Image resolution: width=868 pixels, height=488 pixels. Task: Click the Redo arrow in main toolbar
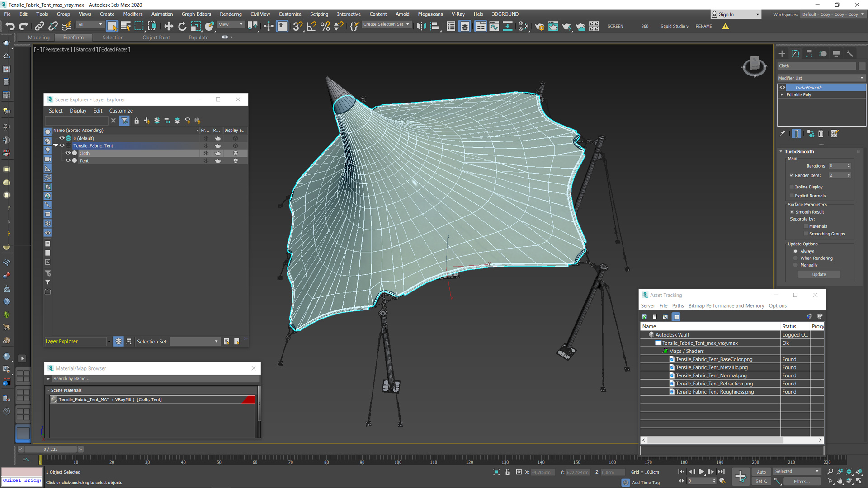24,26
